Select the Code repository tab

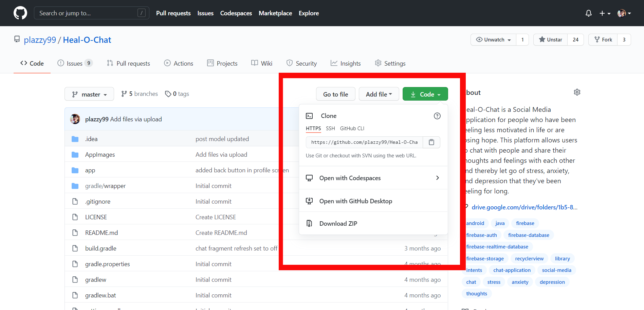pyautogui.click(x=32, y=63)
